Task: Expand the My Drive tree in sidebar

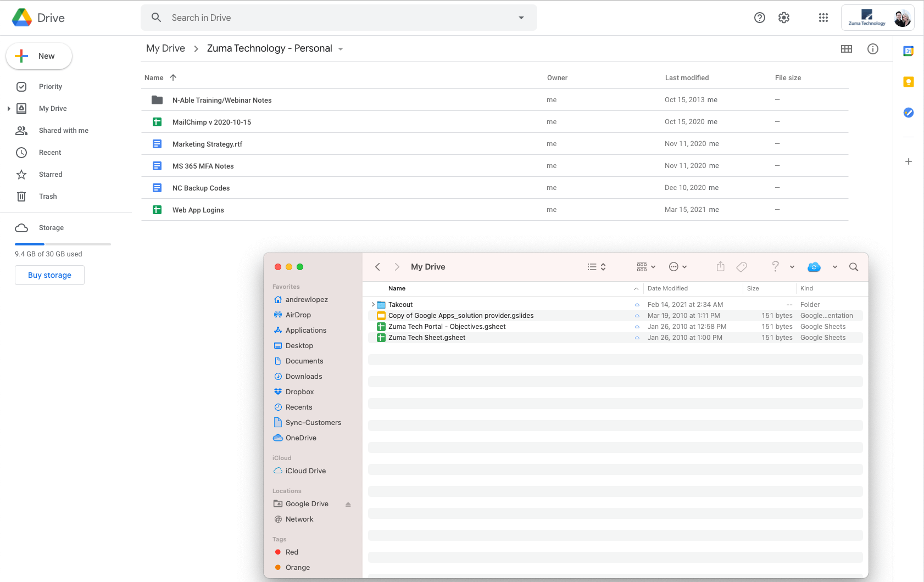Action: (9, 109)
